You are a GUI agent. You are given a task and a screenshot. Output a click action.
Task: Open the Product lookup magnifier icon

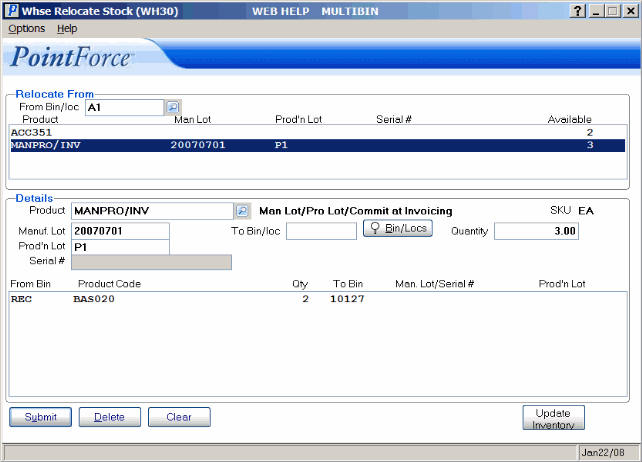click(242, 211)
